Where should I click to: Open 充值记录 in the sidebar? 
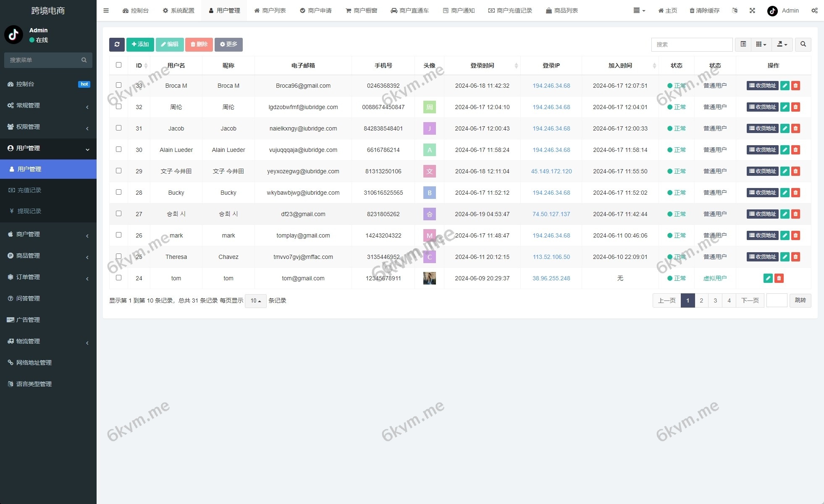pos(29,190)
